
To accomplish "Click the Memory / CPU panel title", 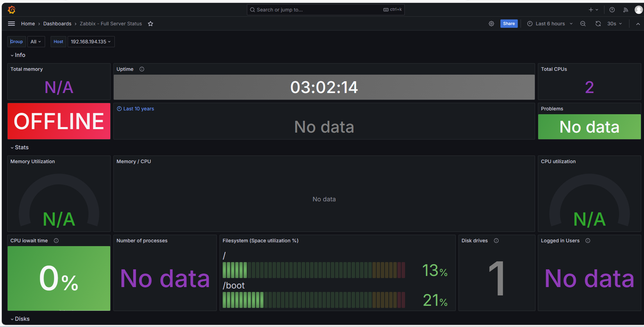I will 134,161.
